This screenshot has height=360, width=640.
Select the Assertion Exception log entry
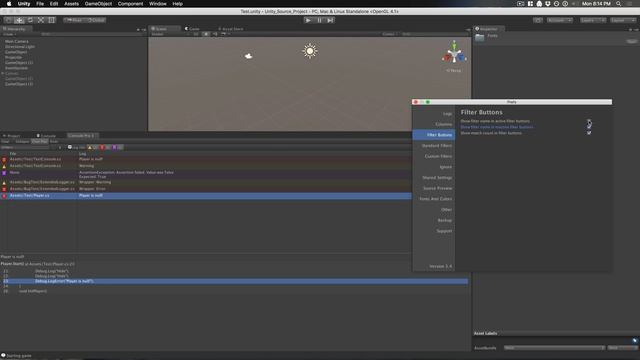click(x=206, y=175)
